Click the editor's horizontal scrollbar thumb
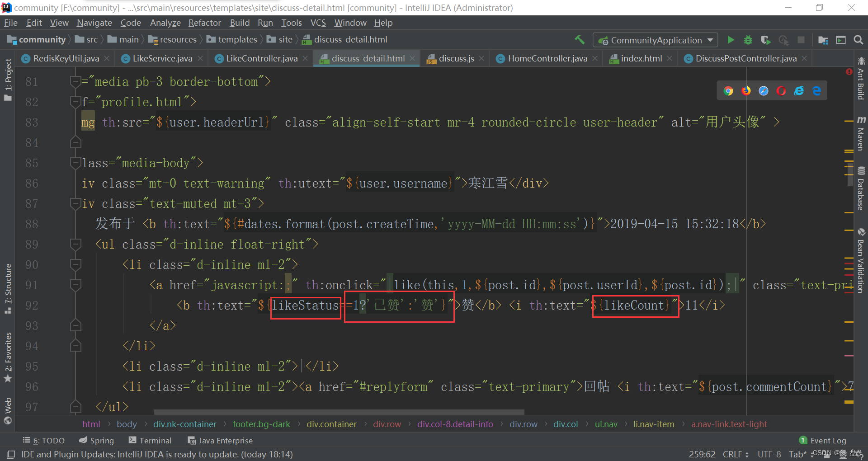This screenshot has height=461, width=868. (339, 412)
